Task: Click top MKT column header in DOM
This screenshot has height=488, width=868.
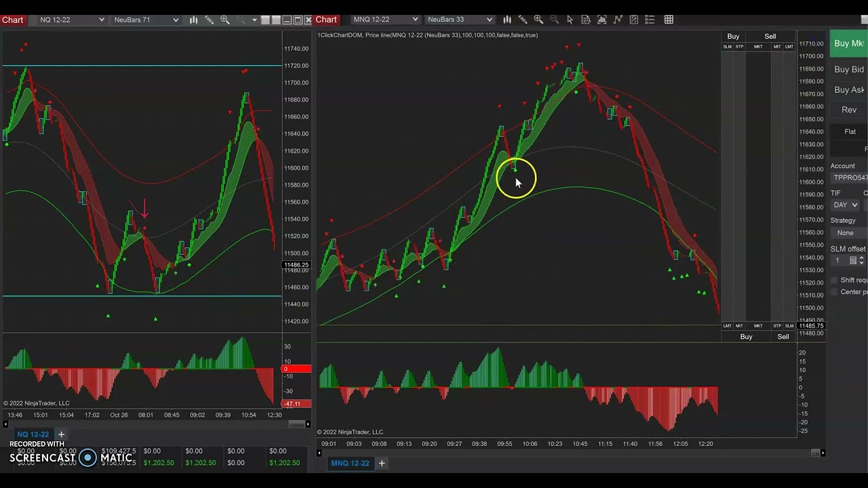Action: tap(758, 47)
